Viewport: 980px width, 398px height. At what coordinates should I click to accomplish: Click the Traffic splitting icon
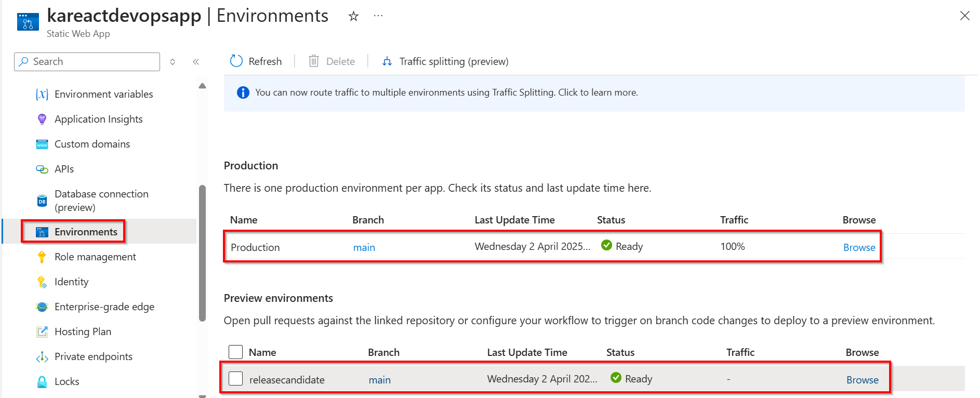click(387, 61)
